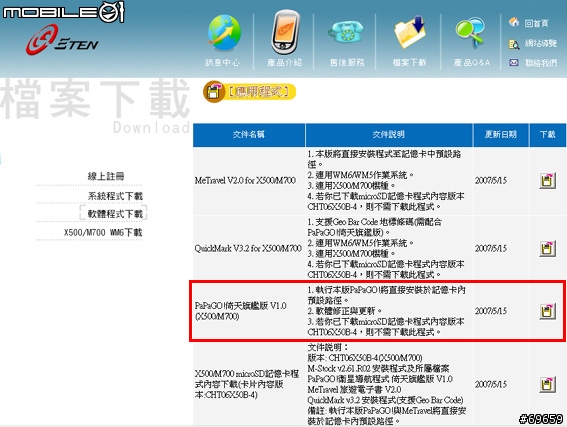Click the 應用程式 category badge icon
Viewport: 567px width, 427px height.
tap(214, 91)
